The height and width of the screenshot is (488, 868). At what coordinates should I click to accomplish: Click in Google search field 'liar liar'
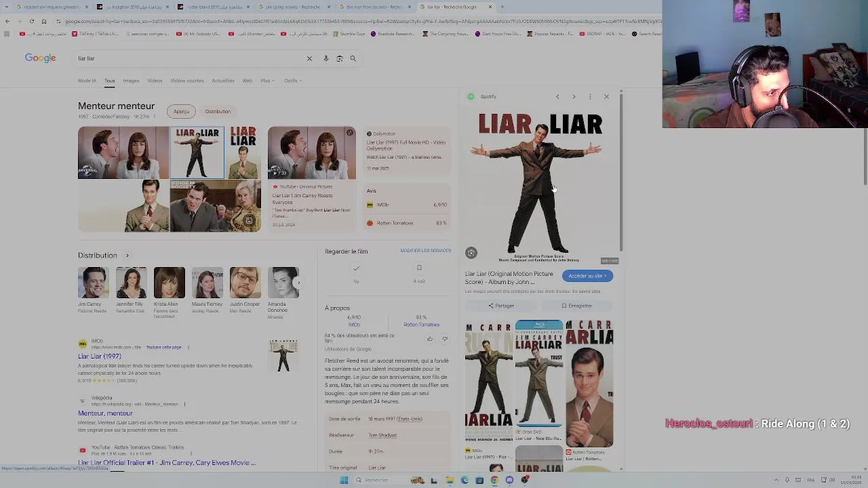(190, 58)
